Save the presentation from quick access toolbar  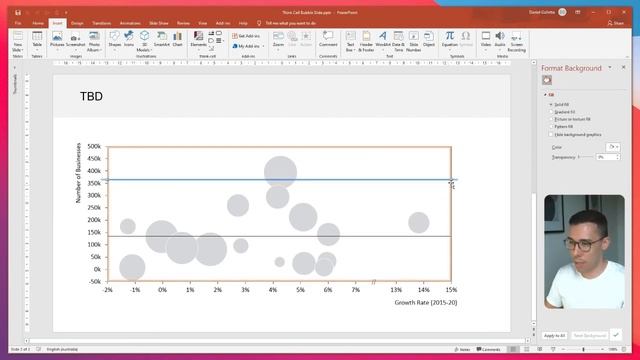coord(18,13)
